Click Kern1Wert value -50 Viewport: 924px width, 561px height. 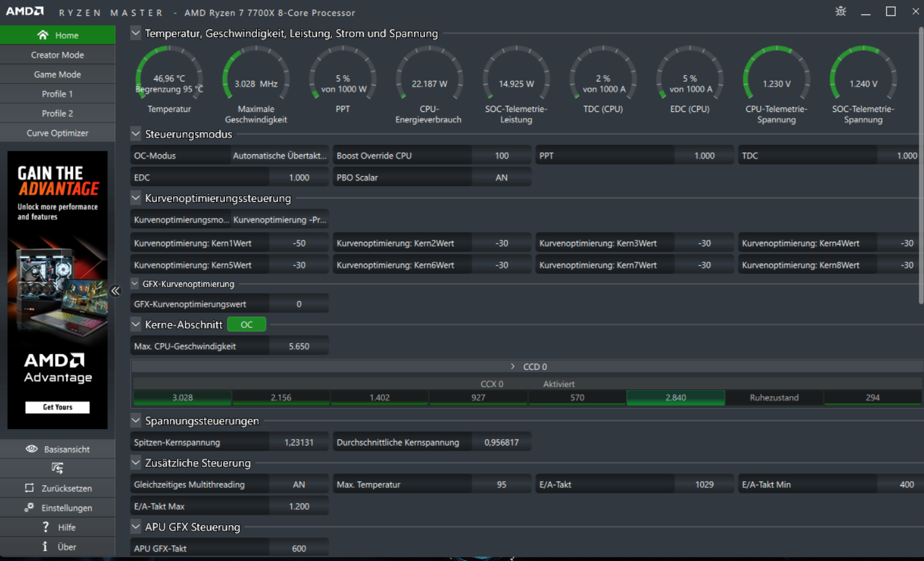pos(299,243)
